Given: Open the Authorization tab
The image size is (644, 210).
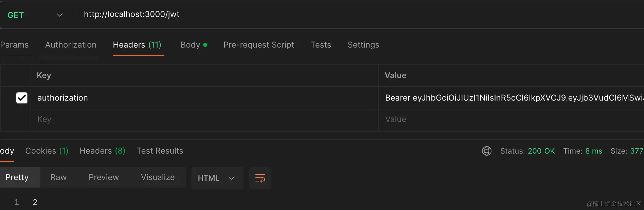Looking at the screenshot, I should tap(71, 45).
